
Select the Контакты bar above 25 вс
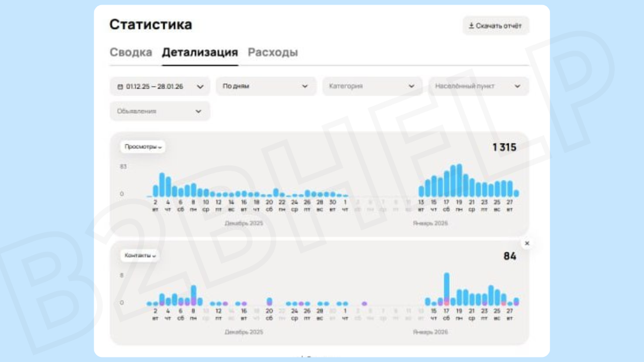(x=497, y=298)
